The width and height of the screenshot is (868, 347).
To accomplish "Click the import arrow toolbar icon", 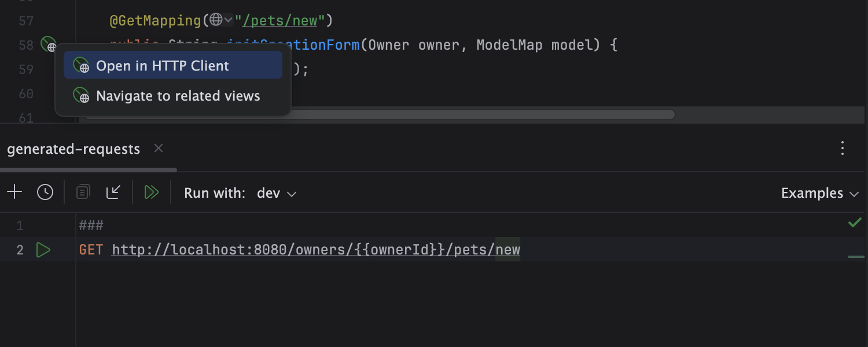I will pyautogui.click(x=113, y=192).
